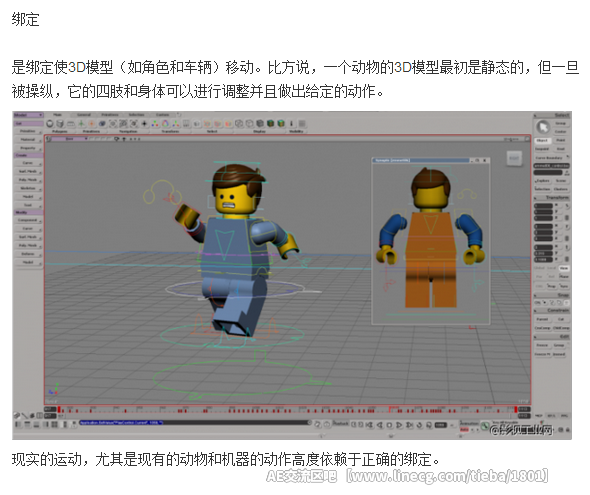Click the large selection arrow tool
The height and width of the screenshot is (495, 590).
[x=543, y=127]
